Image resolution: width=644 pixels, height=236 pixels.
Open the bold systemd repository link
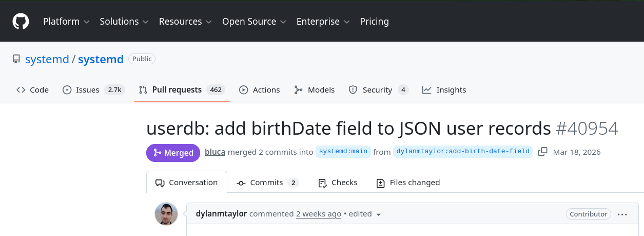pyautogui.click(x=101, y=59)
